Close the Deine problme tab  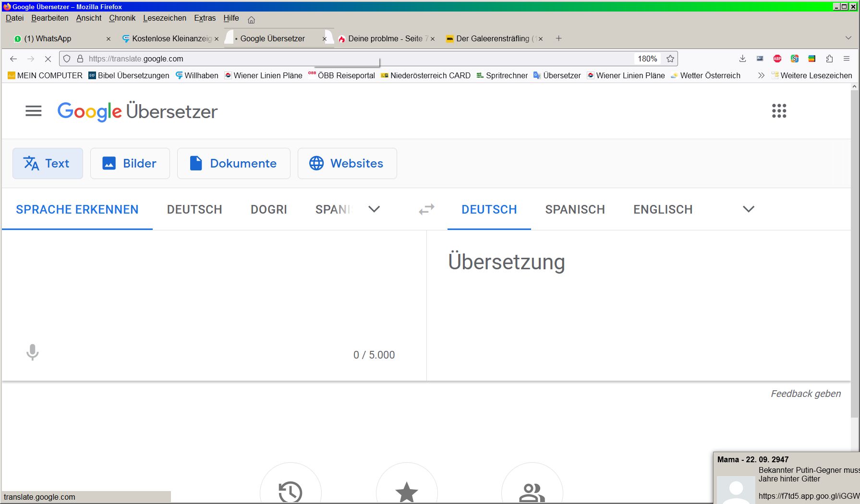click(x=433, y=39)
